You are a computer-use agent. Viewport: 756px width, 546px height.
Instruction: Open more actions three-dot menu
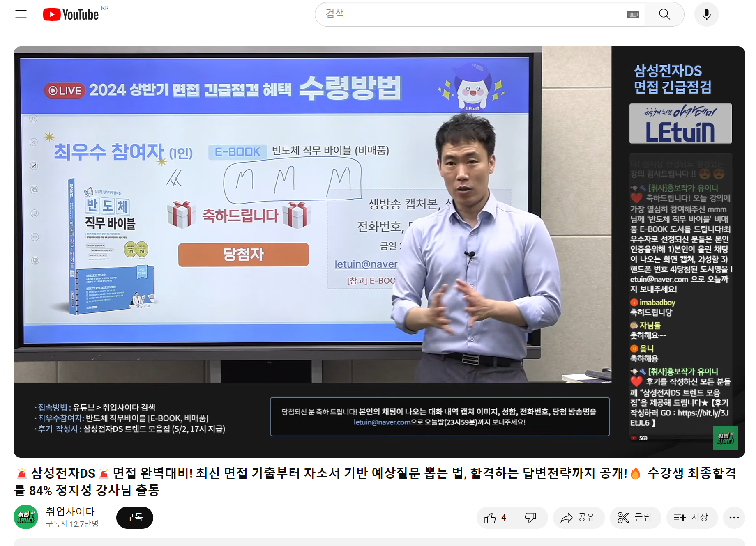pos(734,518)
